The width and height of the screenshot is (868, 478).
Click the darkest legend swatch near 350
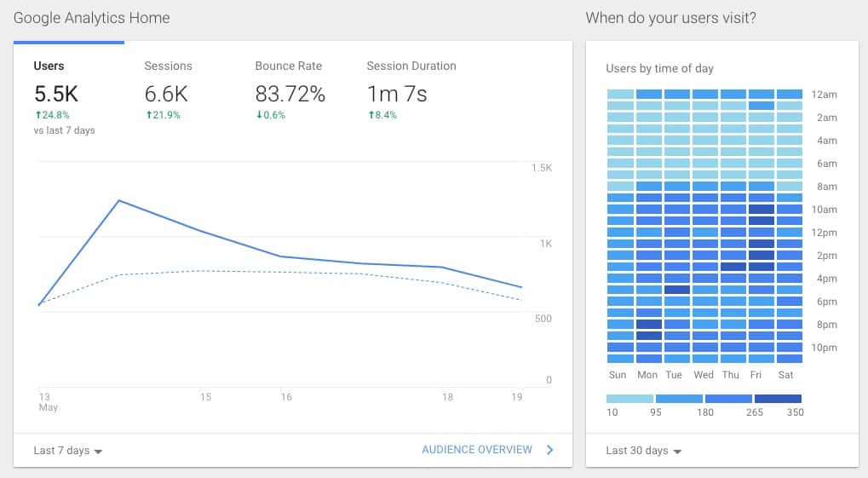(x=778, y=398)
